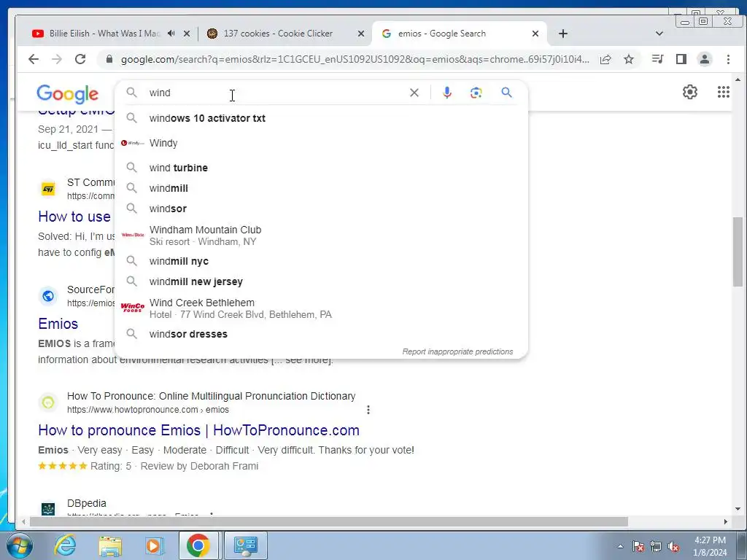The image size is (747, 560).
Task: Choose Wind Creek Bethlehem suggestion
Action: tap(321, 308)
